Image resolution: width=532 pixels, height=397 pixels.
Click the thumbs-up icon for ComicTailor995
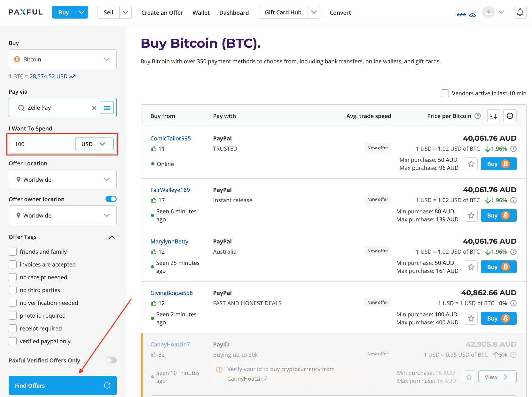[154, 149]
